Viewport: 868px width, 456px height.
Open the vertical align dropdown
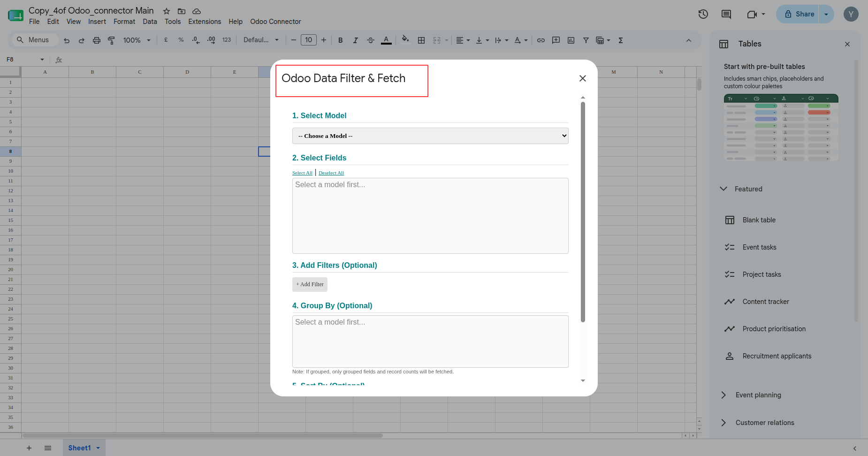[x=482, y=40]
